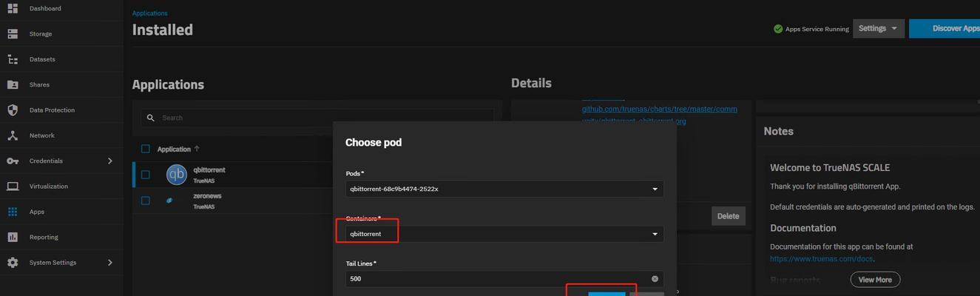Click the search magnifier icon in Applications

tap(151, 118)
